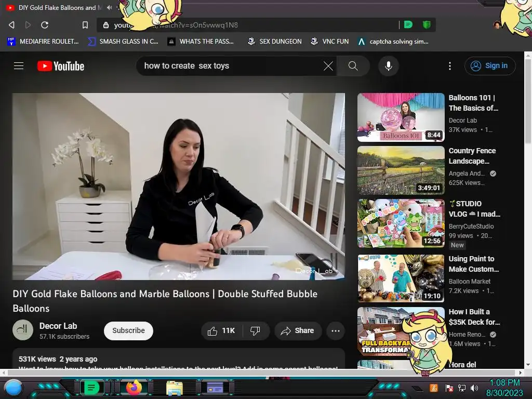
Task: Open Using Paint to Make Custom thumbnail
Action: click(x=401, y=278)
